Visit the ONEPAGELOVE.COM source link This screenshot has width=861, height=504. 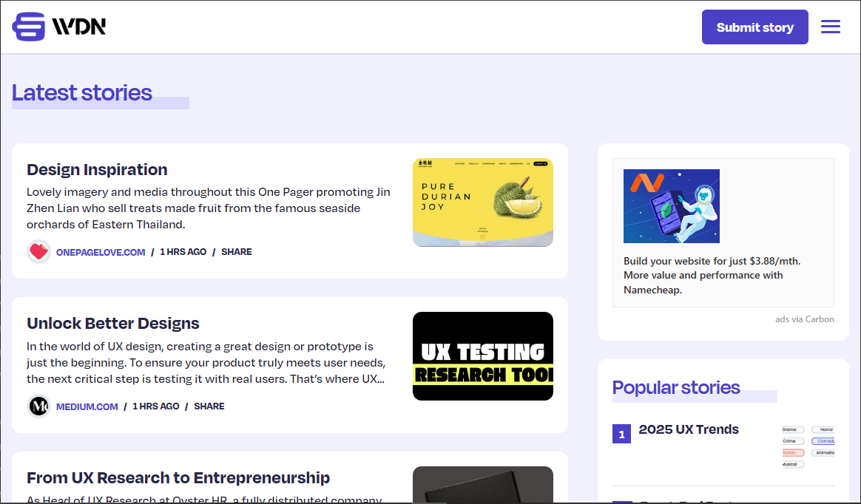[101, 252]
